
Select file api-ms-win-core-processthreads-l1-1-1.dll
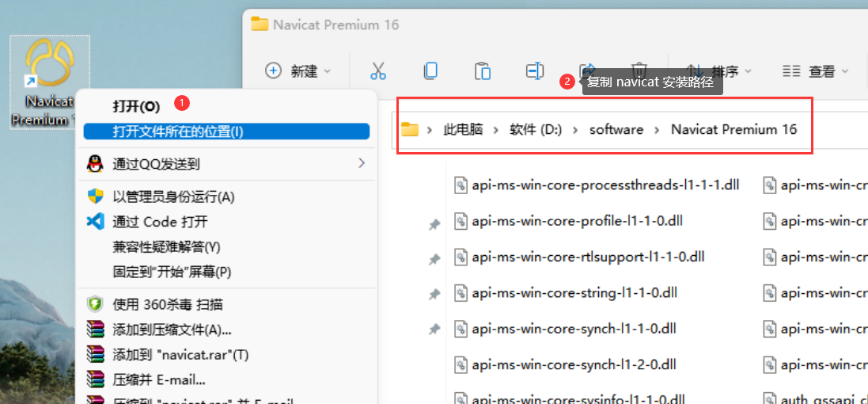597,185
